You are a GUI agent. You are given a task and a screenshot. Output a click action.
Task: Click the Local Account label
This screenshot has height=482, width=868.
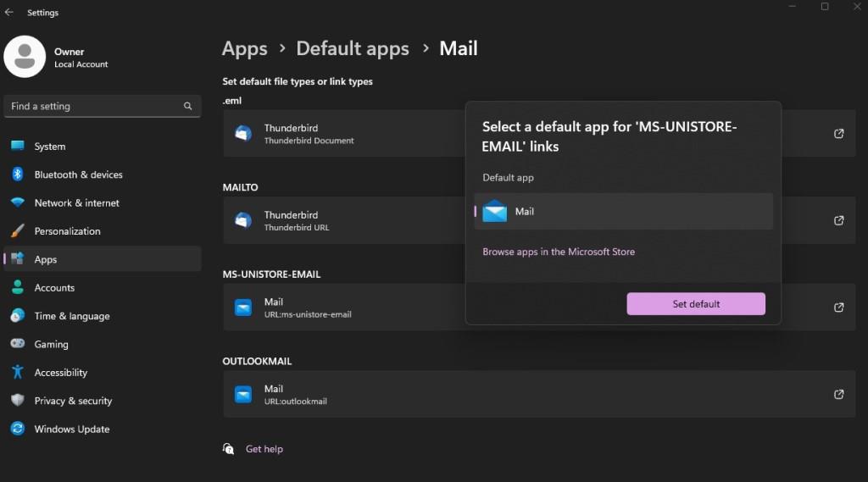click(81, 64)
